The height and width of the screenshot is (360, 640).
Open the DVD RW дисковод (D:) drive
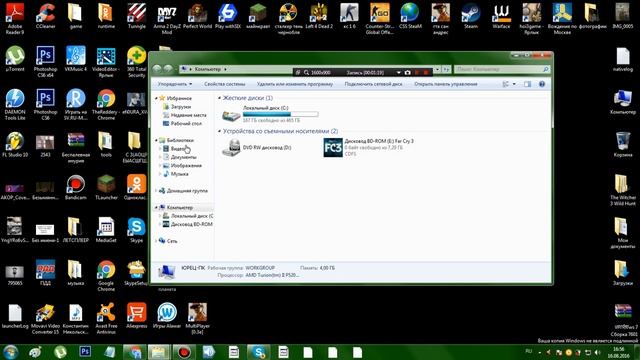256,147
